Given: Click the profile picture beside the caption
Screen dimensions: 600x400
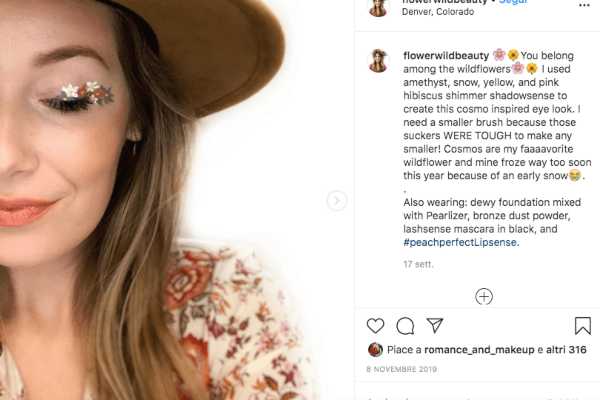Looking at the screenshot, I should point(378,60).
